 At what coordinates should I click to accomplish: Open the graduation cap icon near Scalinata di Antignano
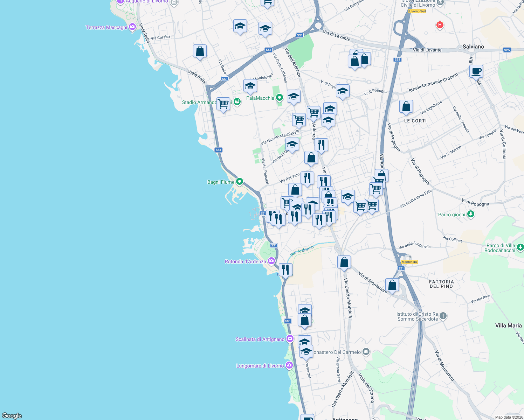pos(304,341)
